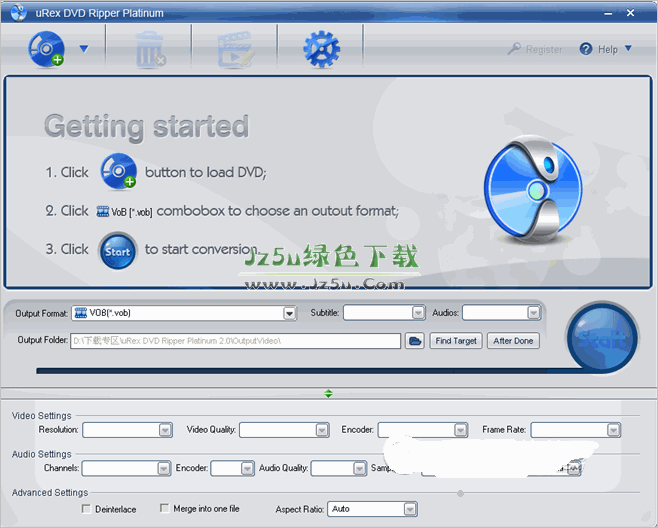The width and height of the screenshot is (658, 528).
Task: Click the load DVD icon in Getting started
Action: coord(118,171)
